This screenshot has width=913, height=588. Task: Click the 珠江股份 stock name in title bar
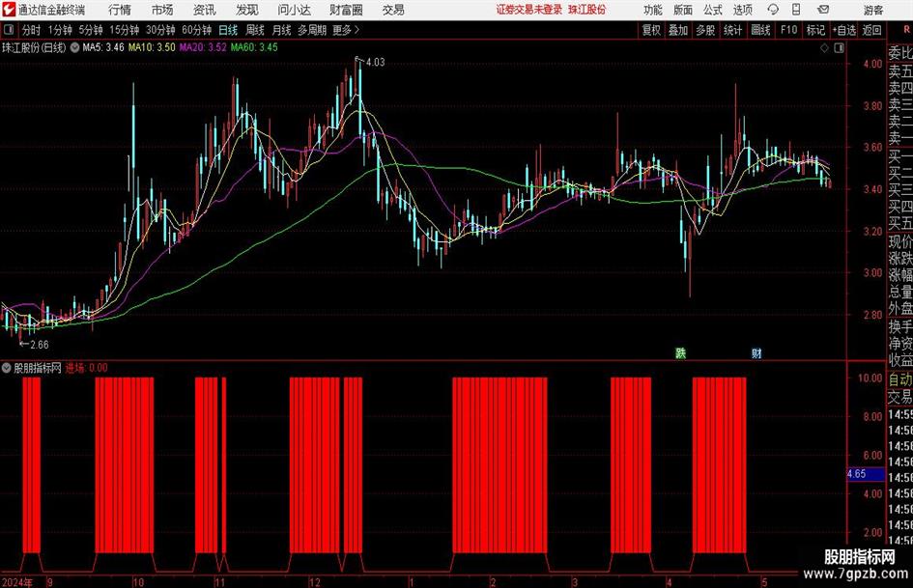tap(587, 10)
